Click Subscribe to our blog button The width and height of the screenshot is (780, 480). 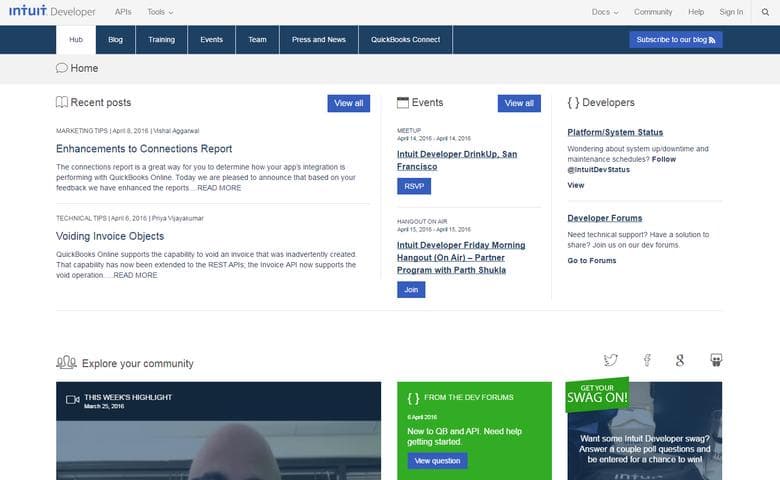point(676,40)
